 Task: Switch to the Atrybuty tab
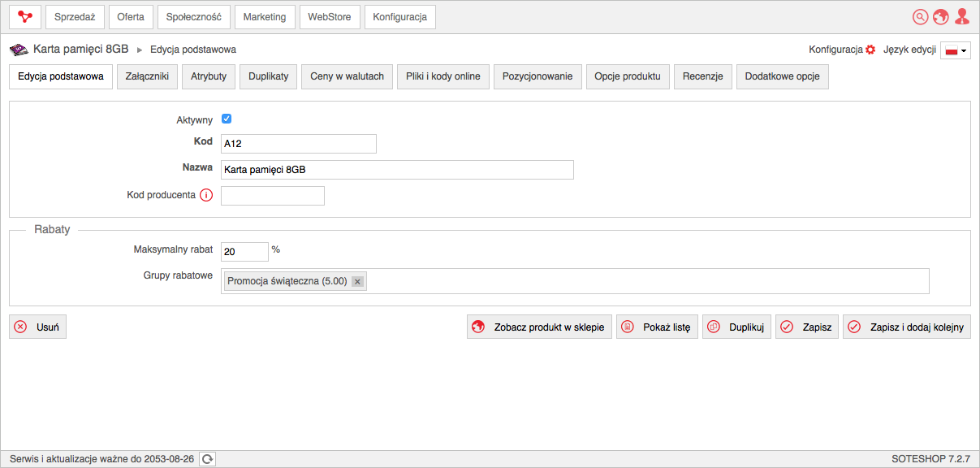(209, 76)
